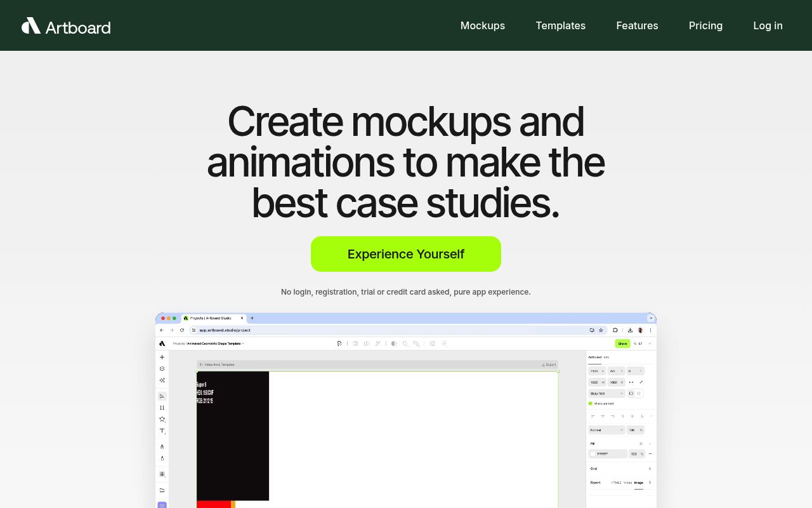Viewport: 812px width, 508px height.
Task: Click the Experience Yourself button
Action: tap(406, 254)
